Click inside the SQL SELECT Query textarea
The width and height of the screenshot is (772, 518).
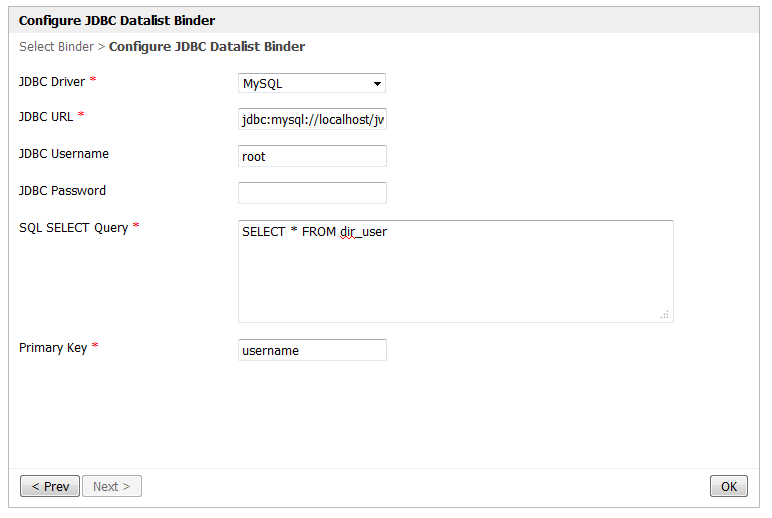coord(455,271)
